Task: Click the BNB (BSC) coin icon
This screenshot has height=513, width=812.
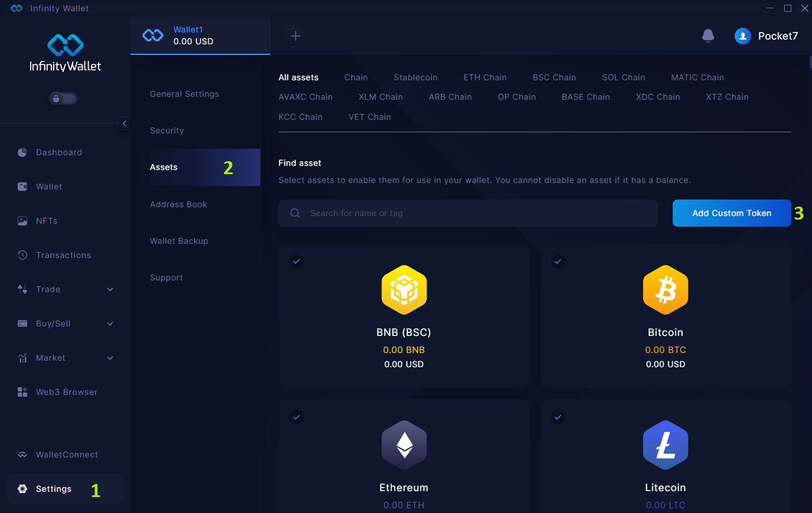Action: click(404, 290)
